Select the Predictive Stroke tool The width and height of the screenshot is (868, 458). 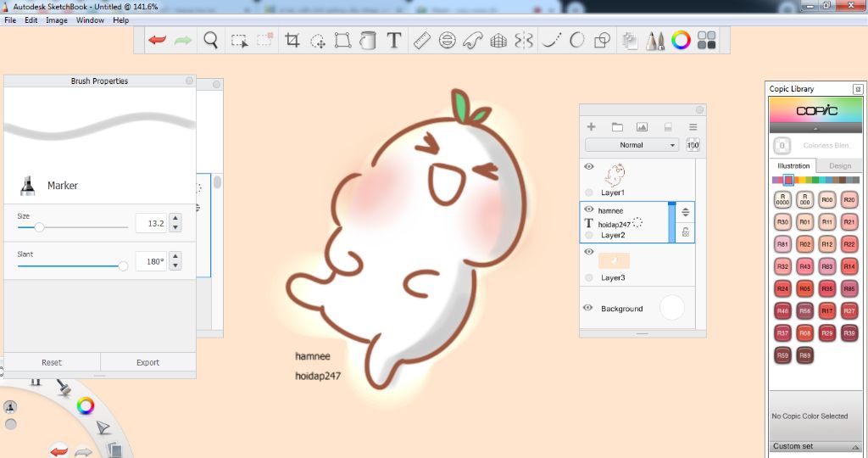click(576, 40)
